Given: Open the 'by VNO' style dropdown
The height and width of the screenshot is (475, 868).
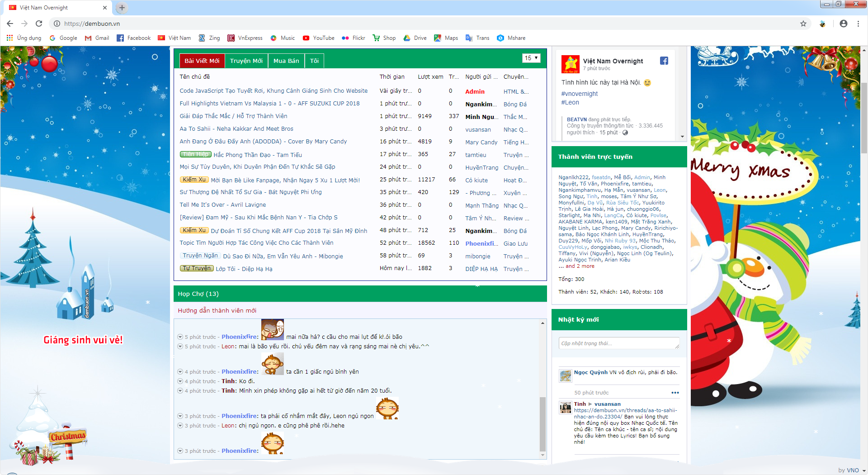Looking at the screenshot, I should [x=852, y=470].
